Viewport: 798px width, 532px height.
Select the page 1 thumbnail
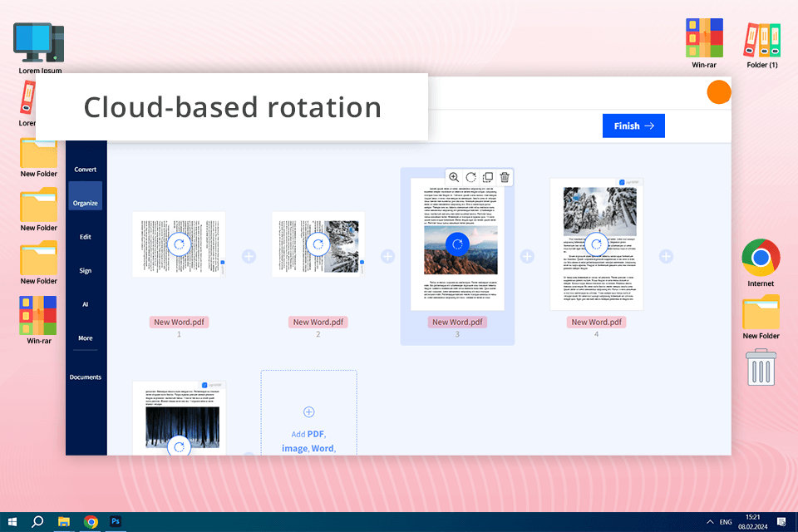pos(180,244)
